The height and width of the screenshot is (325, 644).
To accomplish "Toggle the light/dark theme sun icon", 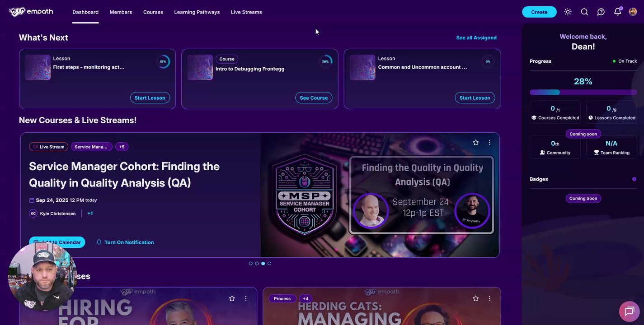I will tap(568, 12).
